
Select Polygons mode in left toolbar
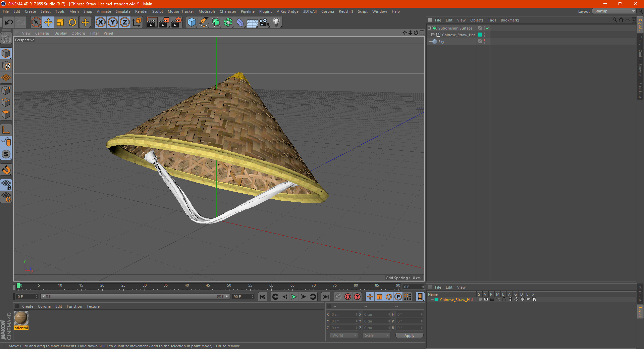pyautogui.click(x=6, y=114)
